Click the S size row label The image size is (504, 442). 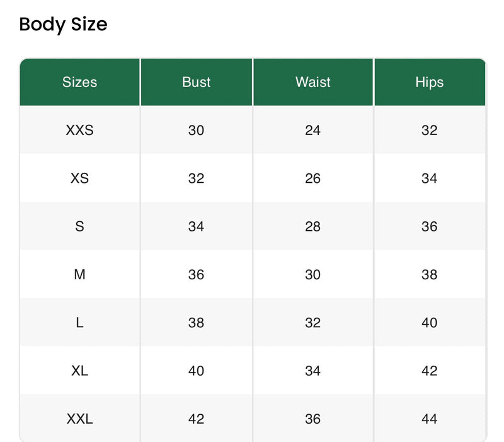[x=79, y=226]
